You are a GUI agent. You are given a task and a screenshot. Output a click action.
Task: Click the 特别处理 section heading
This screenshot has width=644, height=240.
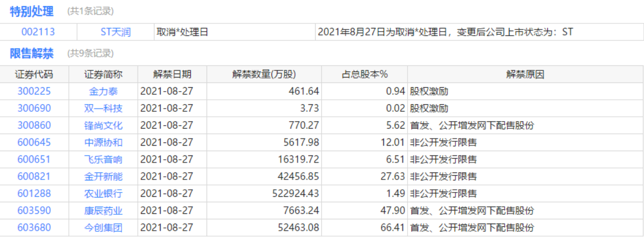click(32, 11)
